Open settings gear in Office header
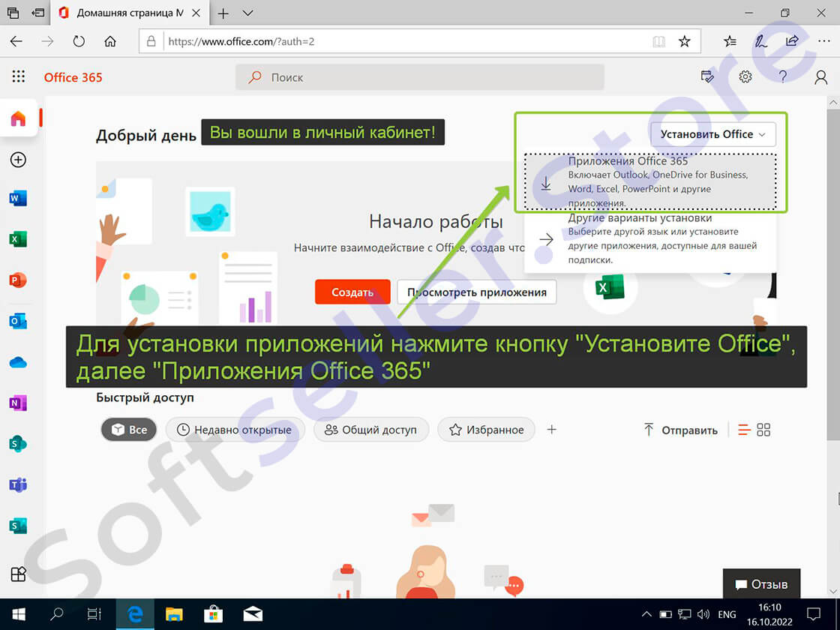 pos(745,77)
